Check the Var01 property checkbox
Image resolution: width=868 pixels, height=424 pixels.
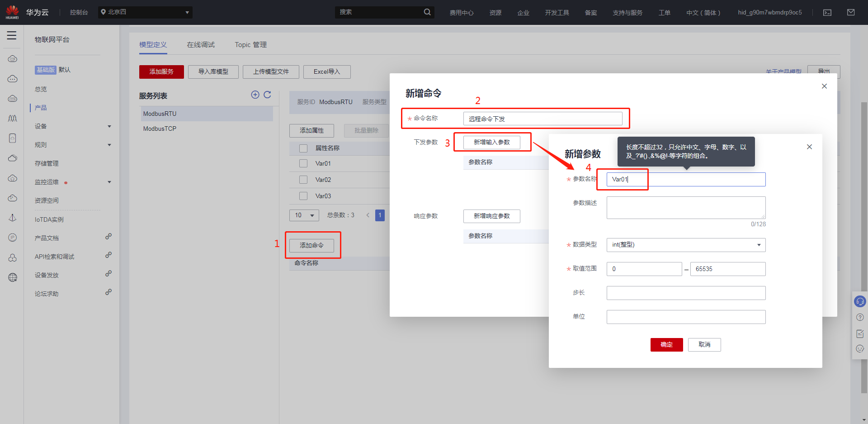coord(303,163)
